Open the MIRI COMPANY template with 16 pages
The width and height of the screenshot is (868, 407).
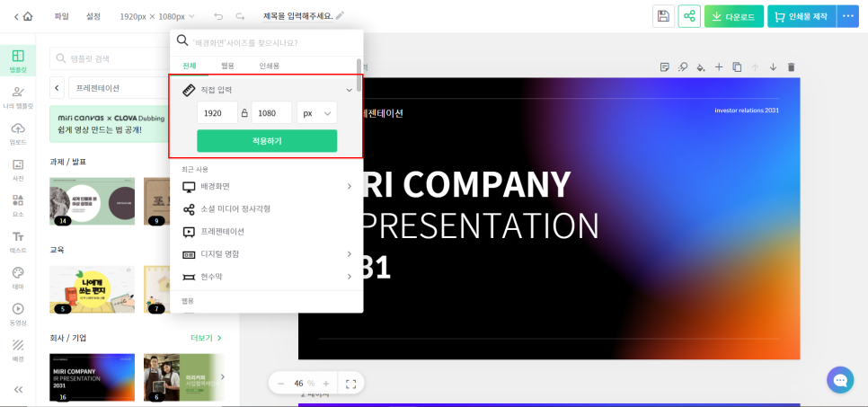[92, 377]
